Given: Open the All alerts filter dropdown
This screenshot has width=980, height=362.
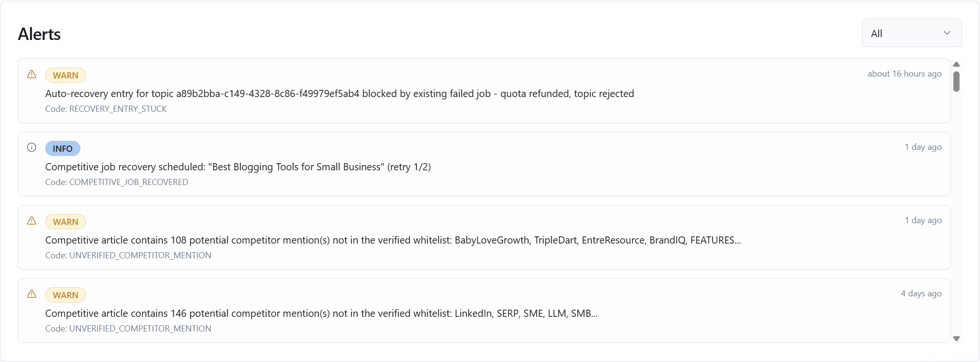Looking at the screenshot, I should (911, 33).
